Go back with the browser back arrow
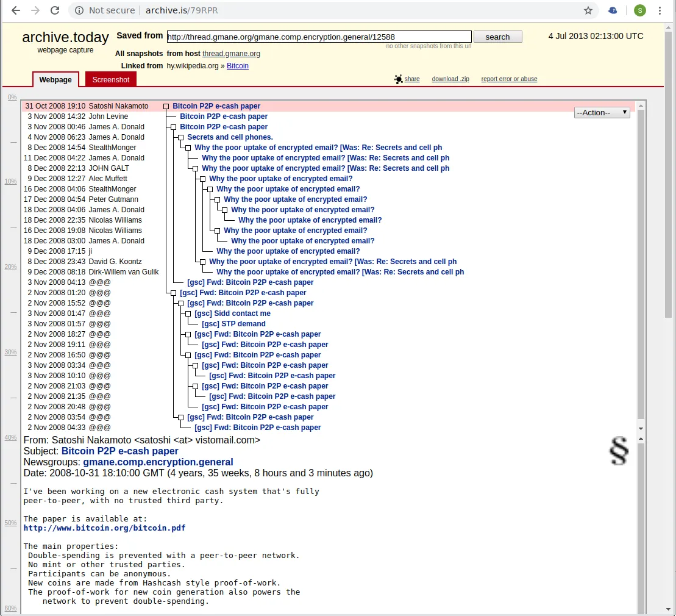The height and width of the screenshot is (616, 676). click(15, 10)
